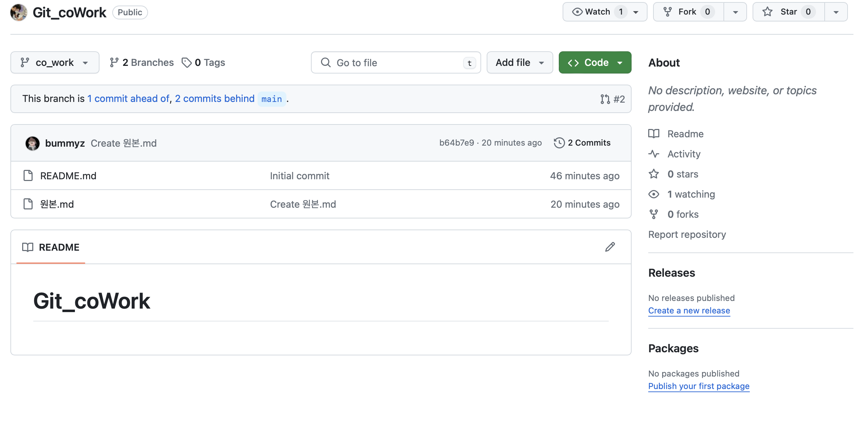Open latest commit message Create 원본.md in header
The width and height of the screenshot is (868, 423).
click(124, 143)
